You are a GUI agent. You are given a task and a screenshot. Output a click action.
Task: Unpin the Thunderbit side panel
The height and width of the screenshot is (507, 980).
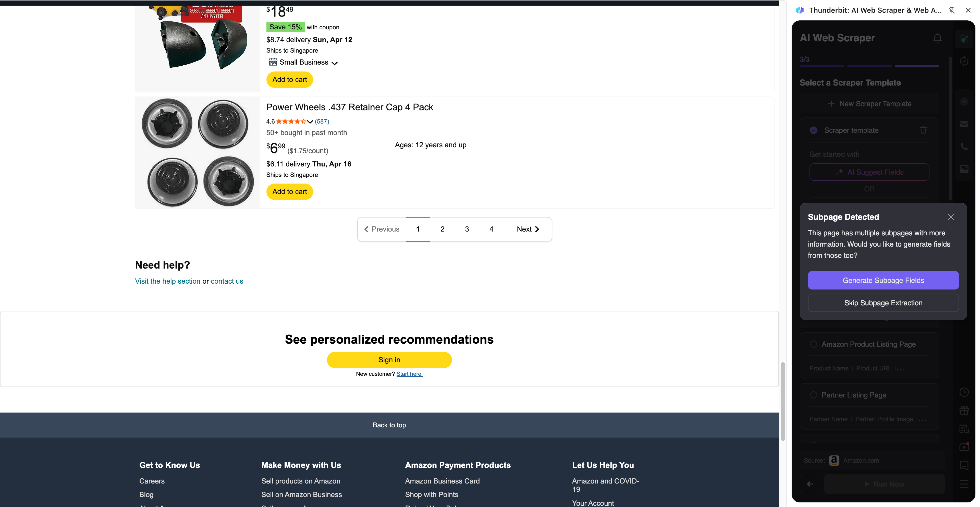coord(952,10)
